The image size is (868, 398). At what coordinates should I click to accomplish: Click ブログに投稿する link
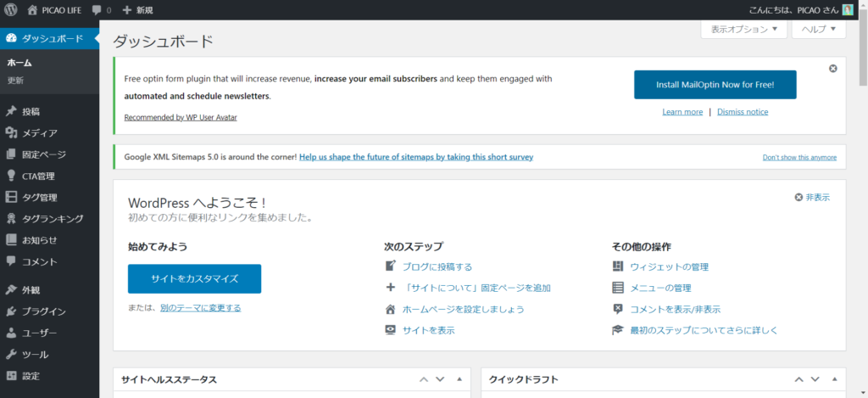point(437,267)
